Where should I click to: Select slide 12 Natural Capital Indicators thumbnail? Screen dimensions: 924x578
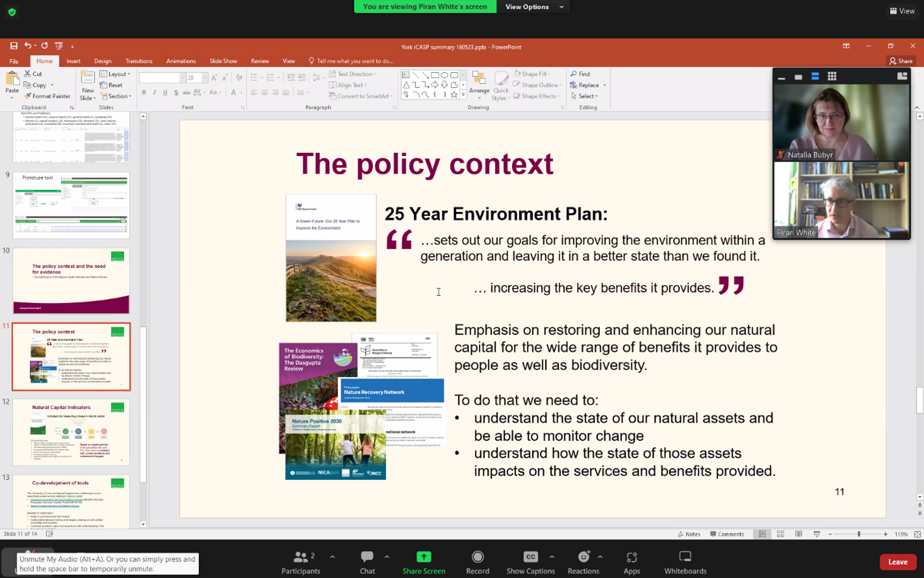click(x=71, y=432)
